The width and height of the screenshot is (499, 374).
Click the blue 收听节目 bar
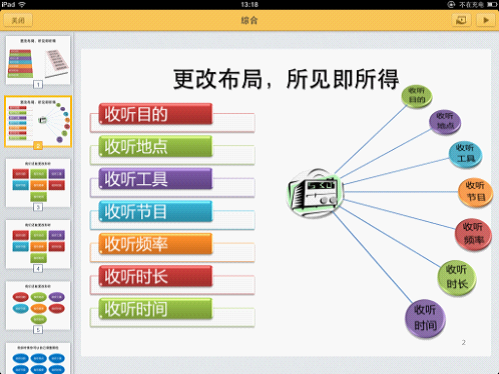tap(155, 212)
